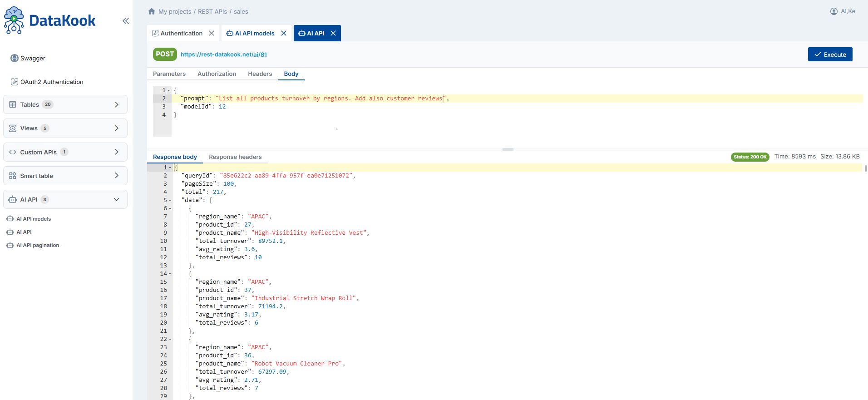
Task: Expand the Smart table section
Action: [x=117, y=176]
